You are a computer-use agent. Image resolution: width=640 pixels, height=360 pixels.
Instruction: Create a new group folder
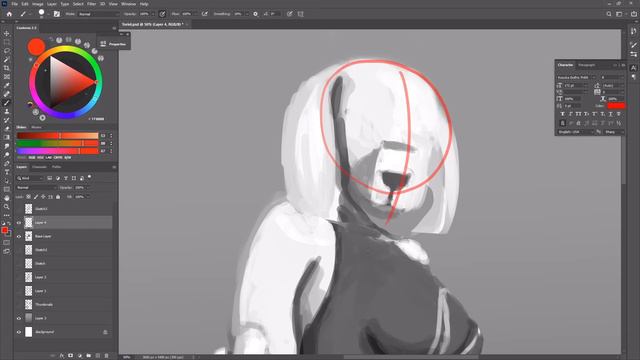89,356
